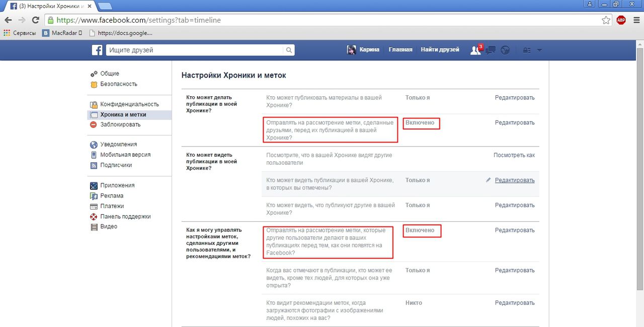The width and height of the screenshot is (644, 327).
Task: Click the Общие gears icon
Action: point(94,74)
